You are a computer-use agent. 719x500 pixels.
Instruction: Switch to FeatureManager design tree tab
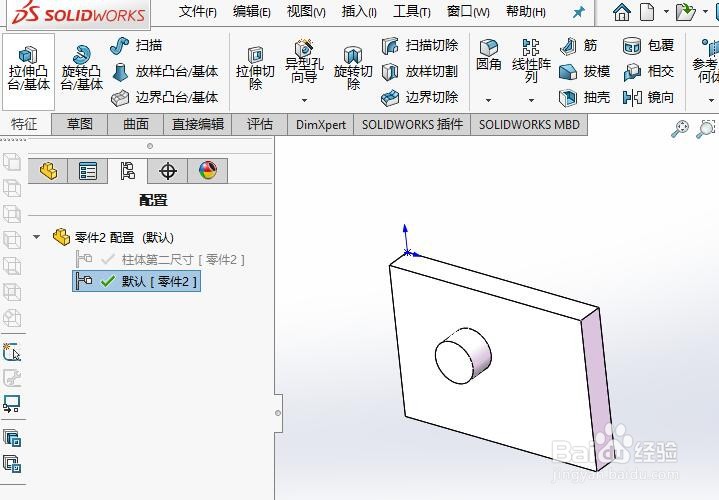click(x=48, y=171)
